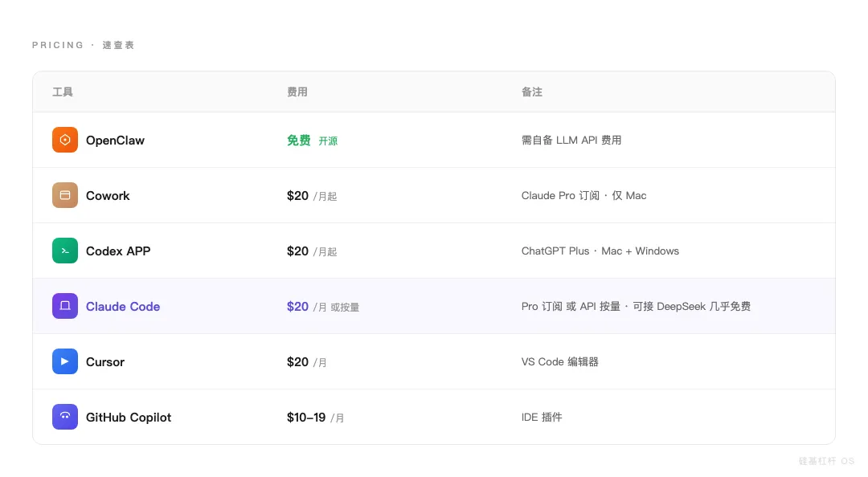This screenshot has width=868, height=477.
Task: Select the OpenClaw tool name
Action: tap(115, 141)
